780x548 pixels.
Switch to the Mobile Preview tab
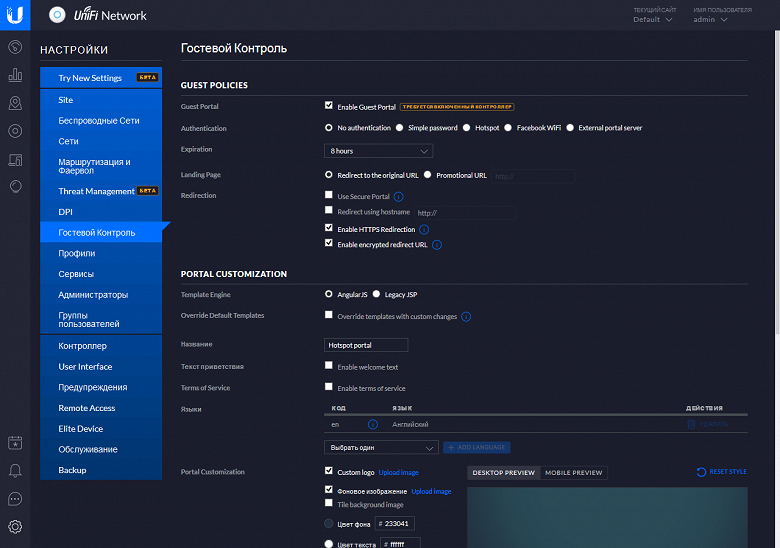[574, 472]
